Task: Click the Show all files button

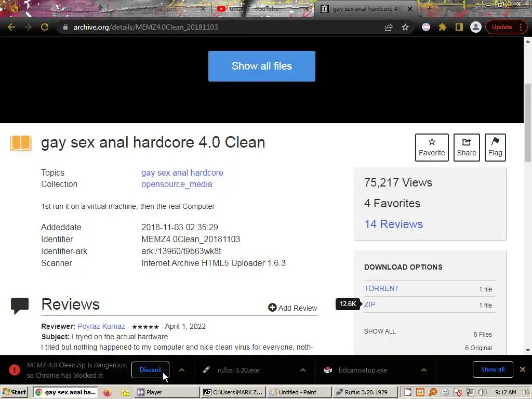Action: pyautogui.click(x=262, y=66)
